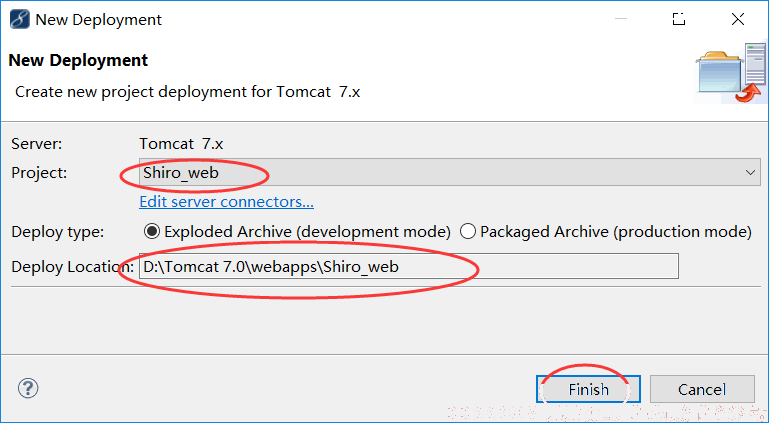Image resolution: width=769 pixels, height=423 pixels.
Task: Click the MyEclipse app icon in title bar
Action: pos(20,20)
